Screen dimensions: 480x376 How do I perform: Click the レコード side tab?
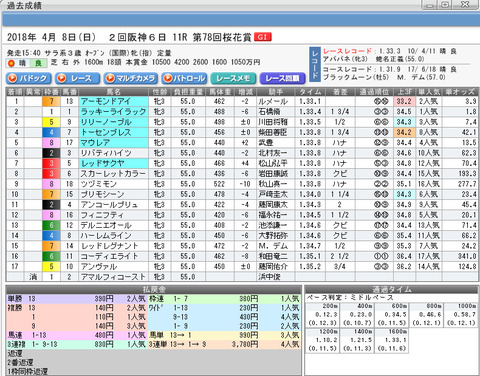(x=315, y=64)
